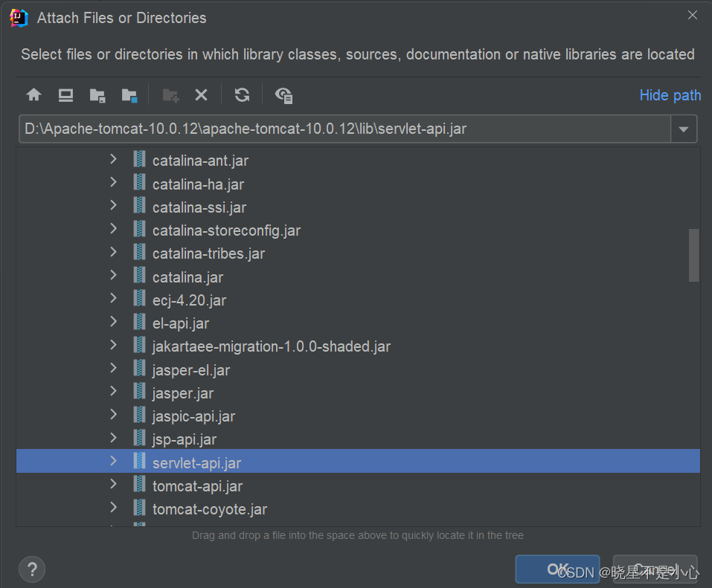This screenshot has height=588, width=712.
Task: Open the path history dropdown arrow
Action: click(684, 129)
